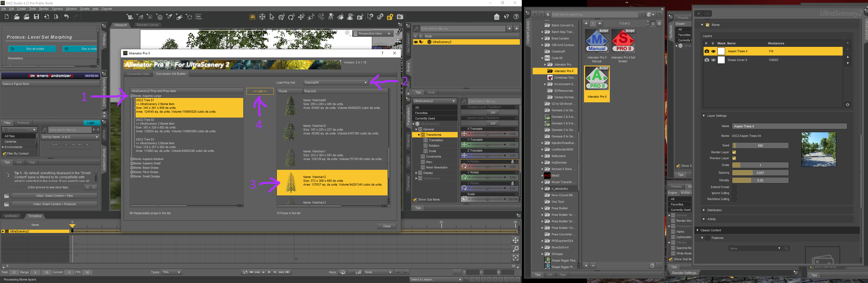Create a new null object
Screen dimensions: 868x283
click(x=189, y=17)
